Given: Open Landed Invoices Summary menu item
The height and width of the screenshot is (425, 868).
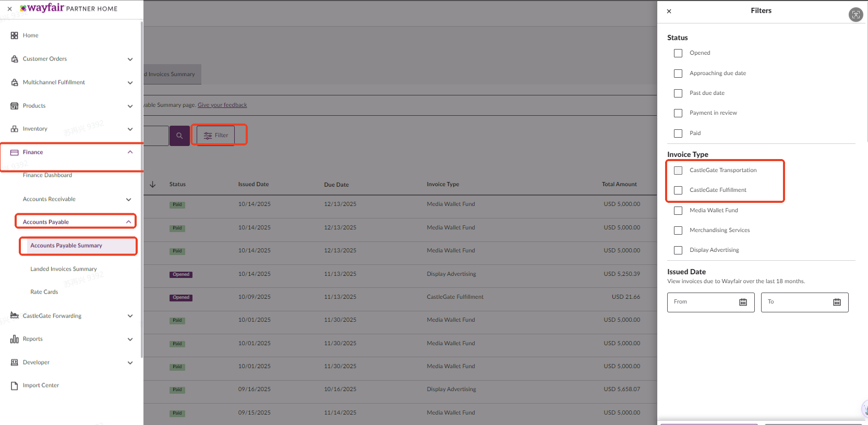Looking at the screenshot, I should [64, 269].
